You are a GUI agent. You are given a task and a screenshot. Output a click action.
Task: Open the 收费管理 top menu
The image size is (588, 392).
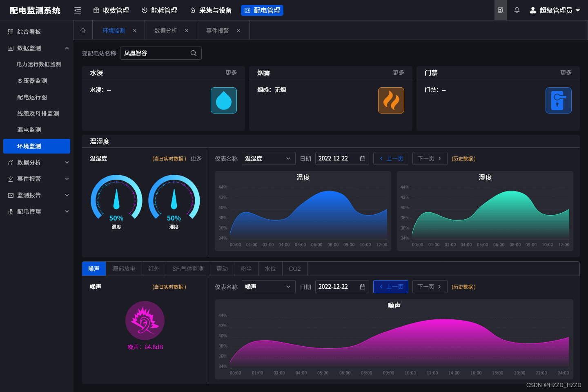(111, 11)
